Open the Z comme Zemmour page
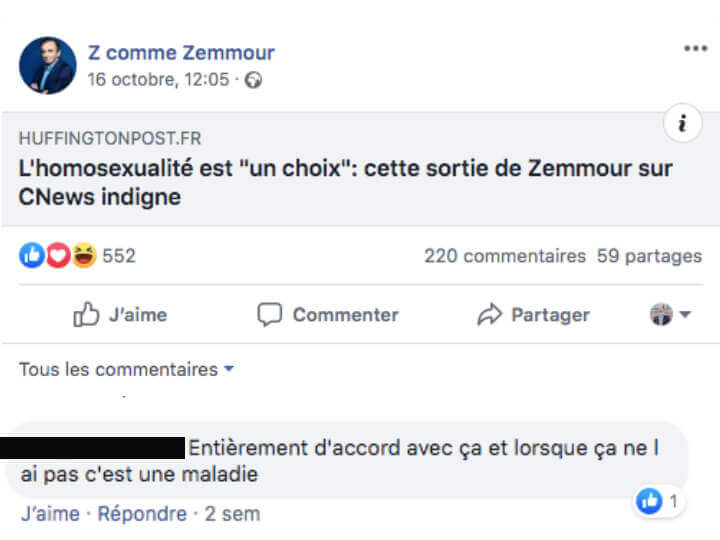Viewport: 720px width, 540px height. coord(181,53)
